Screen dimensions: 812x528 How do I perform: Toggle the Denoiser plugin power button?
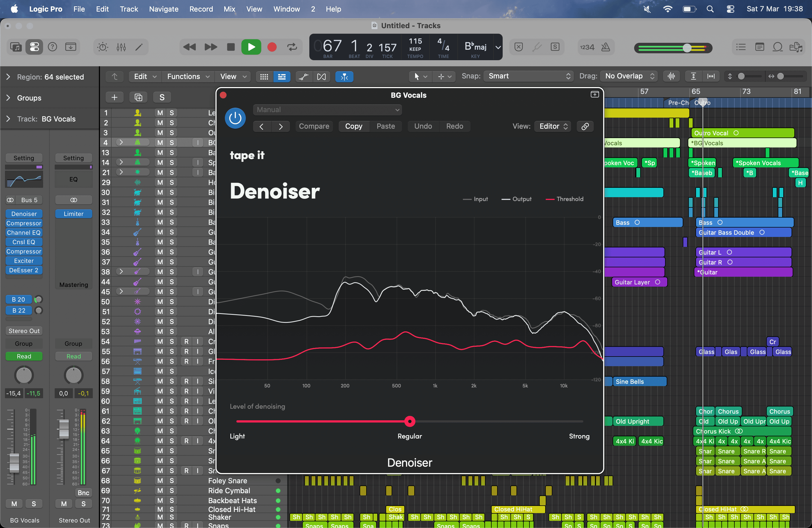pos(235,118)
